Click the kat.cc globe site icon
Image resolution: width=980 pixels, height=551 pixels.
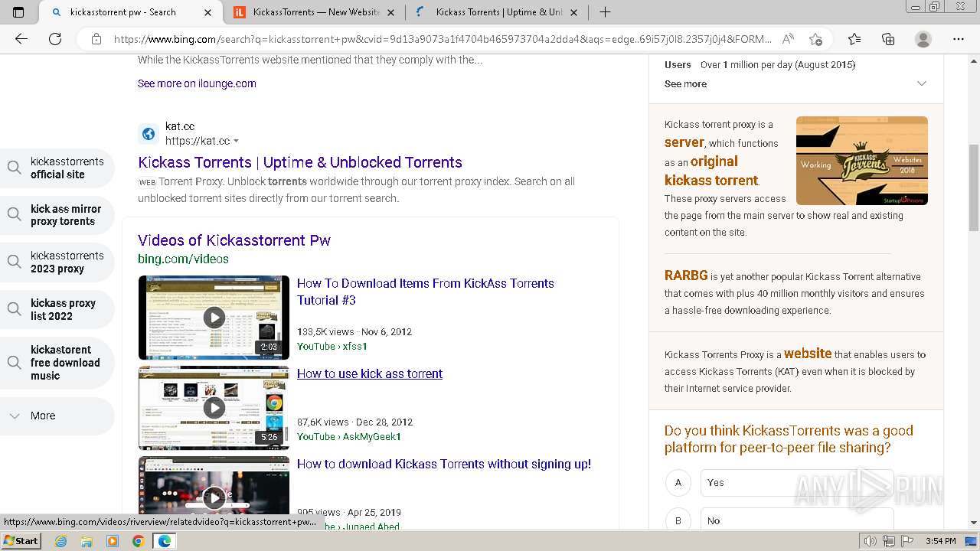point(149,134)
